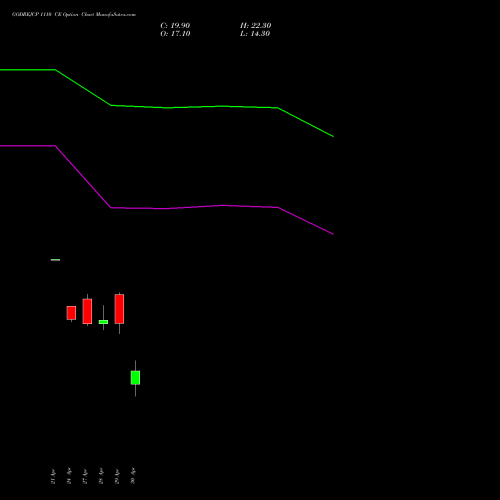Click the first small red candlestick
Screen dimensions: 500x500
pyautogui.click(x=71, y=313)
